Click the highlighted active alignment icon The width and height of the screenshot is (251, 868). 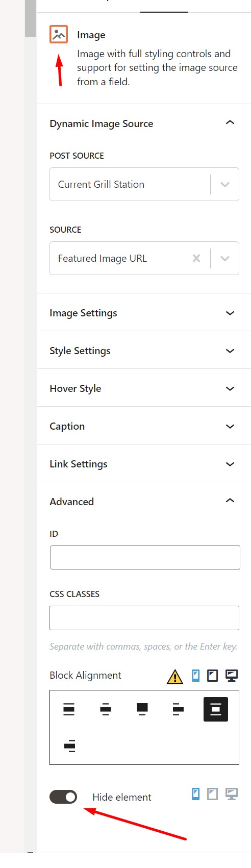click(216, 709)
